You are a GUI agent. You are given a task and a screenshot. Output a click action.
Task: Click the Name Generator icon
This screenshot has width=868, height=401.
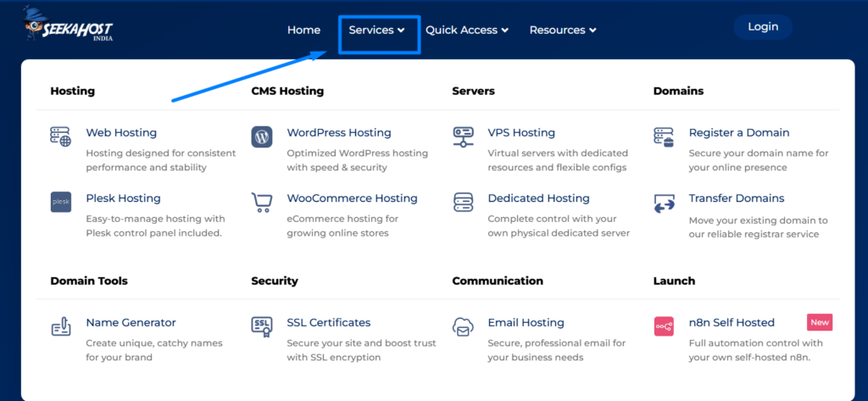pos(61,326)
